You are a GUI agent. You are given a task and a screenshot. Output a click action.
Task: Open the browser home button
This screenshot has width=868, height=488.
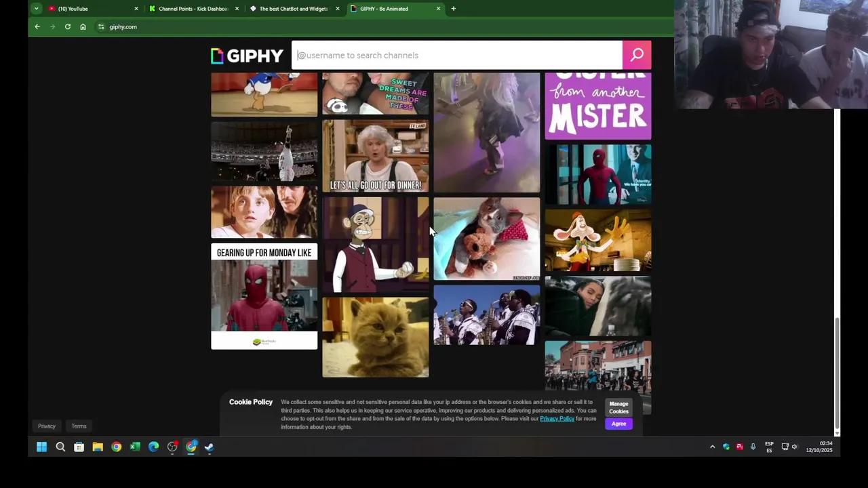click(x=83, y=26)
